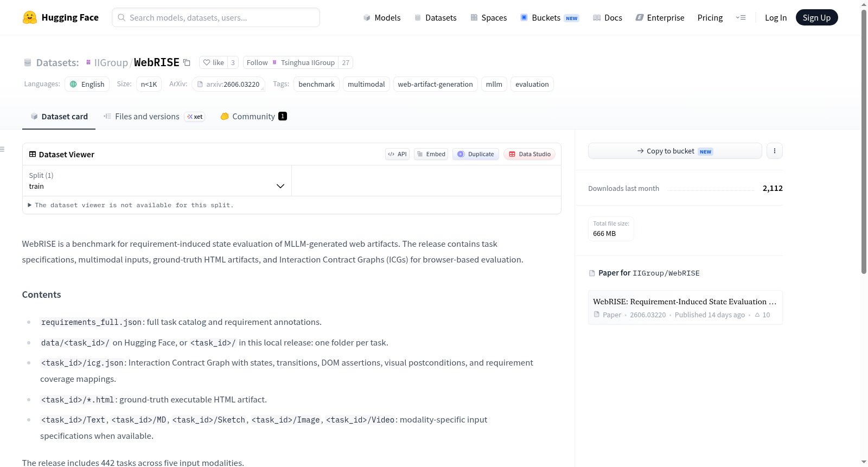
Task: Open the Pricing page
Action: pyautogui.click(x=710, y=17)
